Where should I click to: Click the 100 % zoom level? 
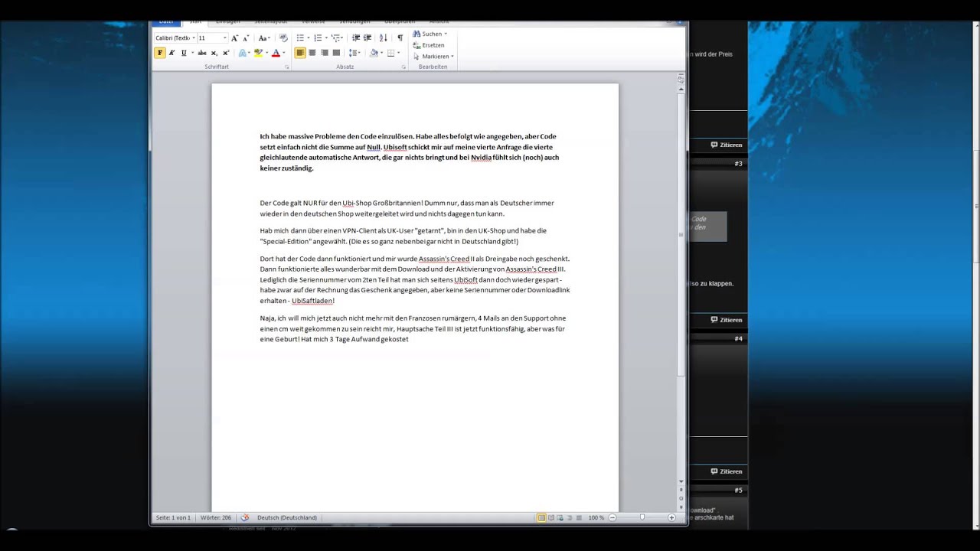596,517
